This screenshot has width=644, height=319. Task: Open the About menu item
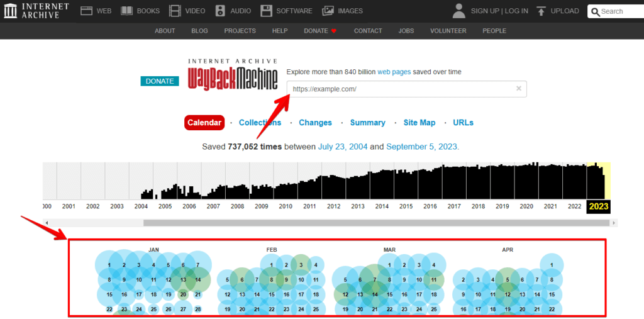pos(165,31)
